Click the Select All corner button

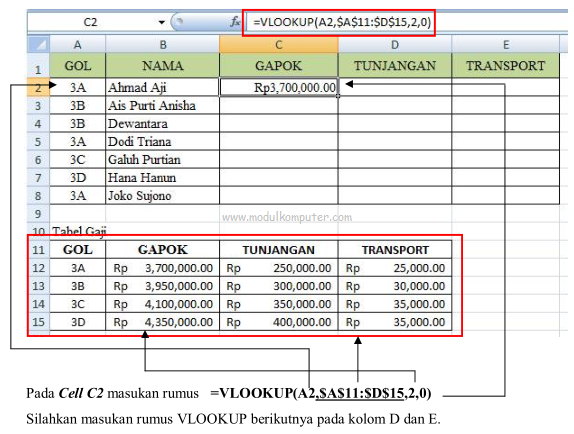[x=38, y=44]
